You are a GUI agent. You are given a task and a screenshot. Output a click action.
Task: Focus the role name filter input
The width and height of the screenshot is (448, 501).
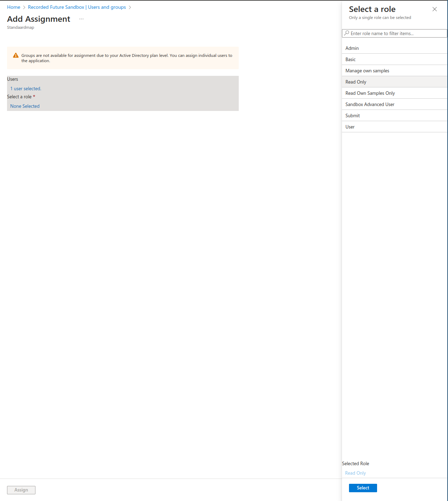(x=397, y=33)
